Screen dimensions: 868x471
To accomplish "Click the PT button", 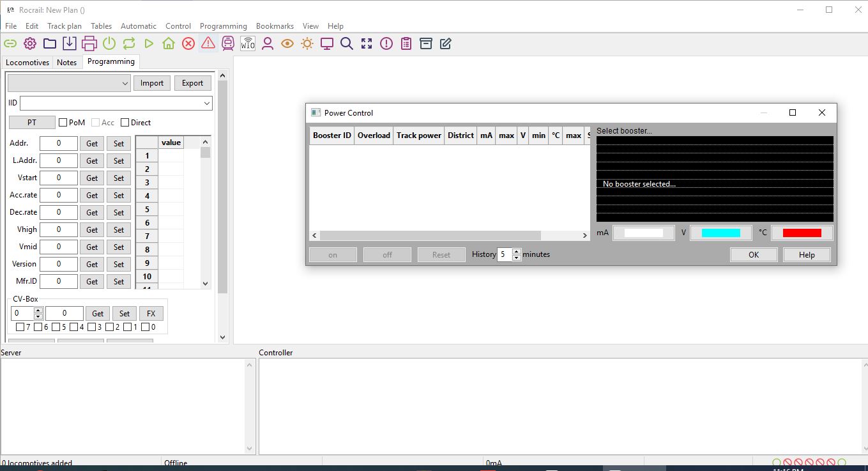I will pyautogui.click(x=32, y=123).
